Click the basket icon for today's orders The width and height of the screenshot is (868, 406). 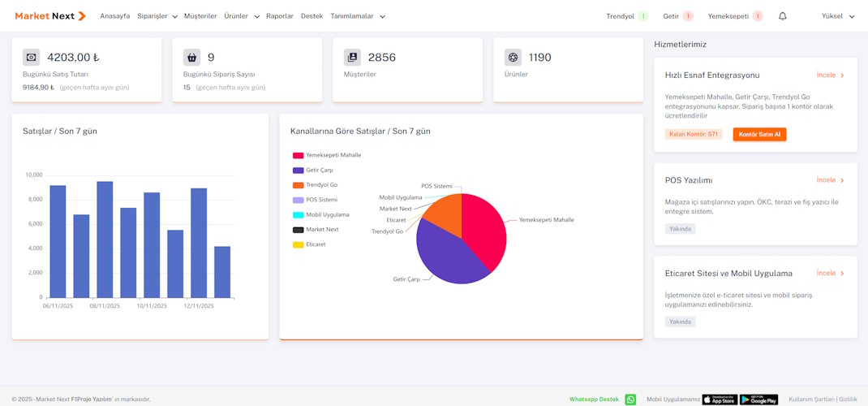coord(191,58)
